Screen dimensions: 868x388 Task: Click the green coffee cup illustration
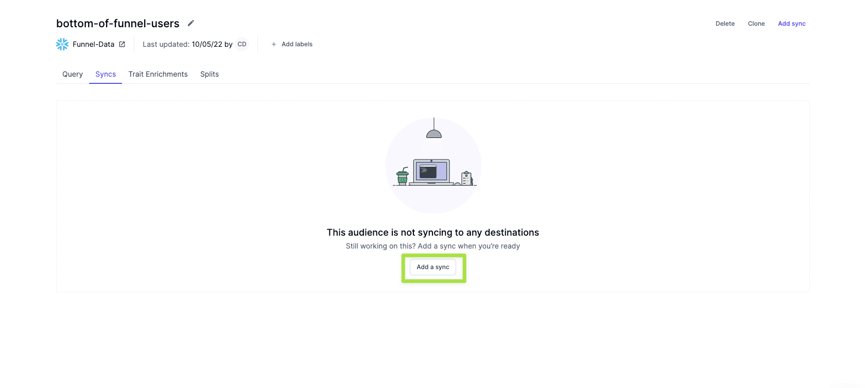click(x=403, y=176)
